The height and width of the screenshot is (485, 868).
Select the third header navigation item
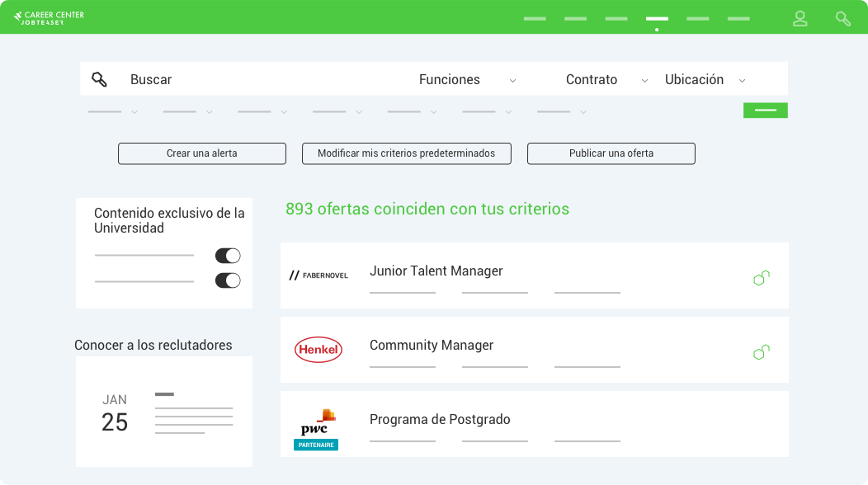pos(616,19)
